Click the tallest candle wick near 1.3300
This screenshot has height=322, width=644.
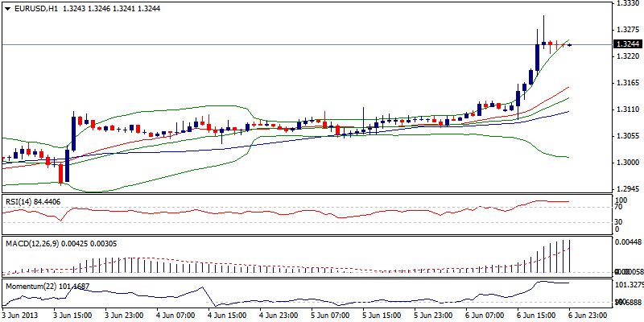coord(543,19)
